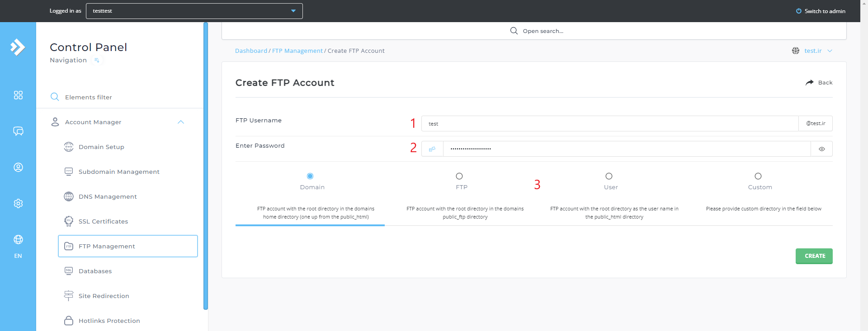The image size is (868, 331).
Task: Open the Logged in as user dropdown
Action: [x=194, y=11]
